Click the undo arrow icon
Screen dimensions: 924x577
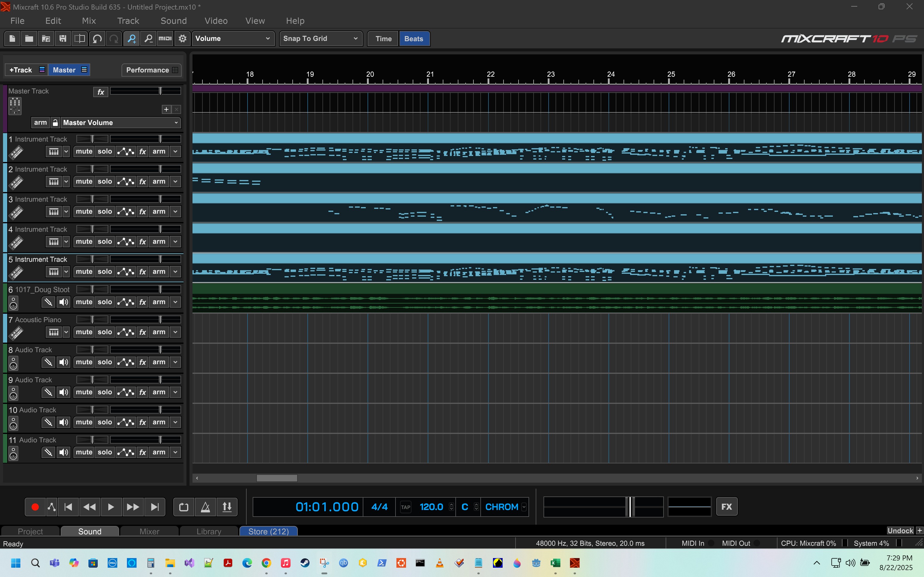pos(97,38)
